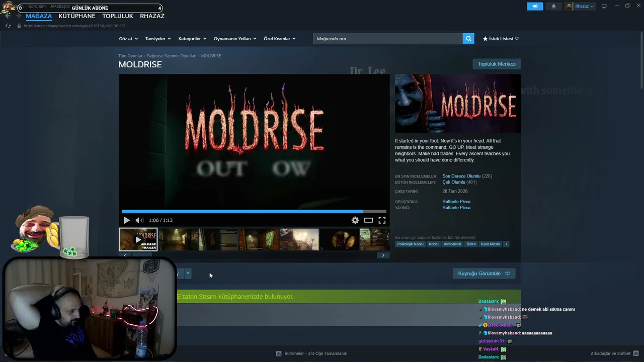
Task: Click Kuyruğu Görüntüle queue button
Action: coord(484,274)
